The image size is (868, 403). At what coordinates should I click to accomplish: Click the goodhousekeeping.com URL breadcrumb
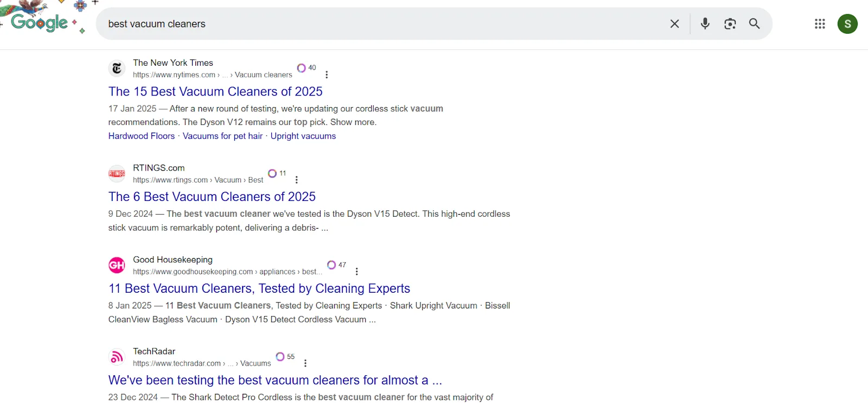tap(227, 272)
